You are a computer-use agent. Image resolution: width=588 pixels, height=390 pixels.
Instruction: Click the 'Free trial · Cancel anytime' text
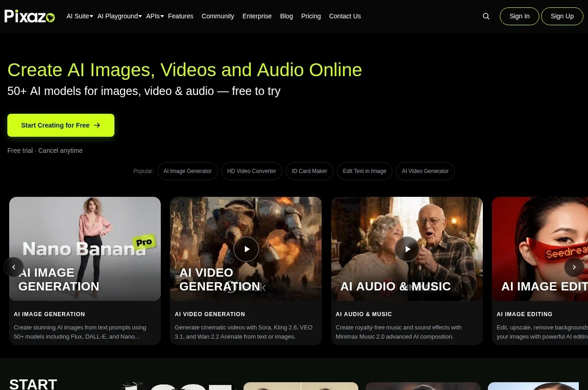point(45,150)
